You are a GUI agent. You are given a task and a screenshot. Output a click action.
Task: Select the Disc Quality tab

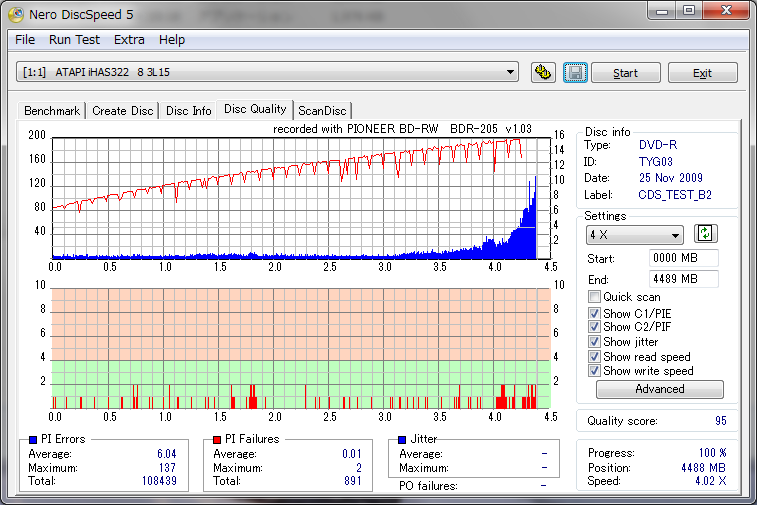255,109
